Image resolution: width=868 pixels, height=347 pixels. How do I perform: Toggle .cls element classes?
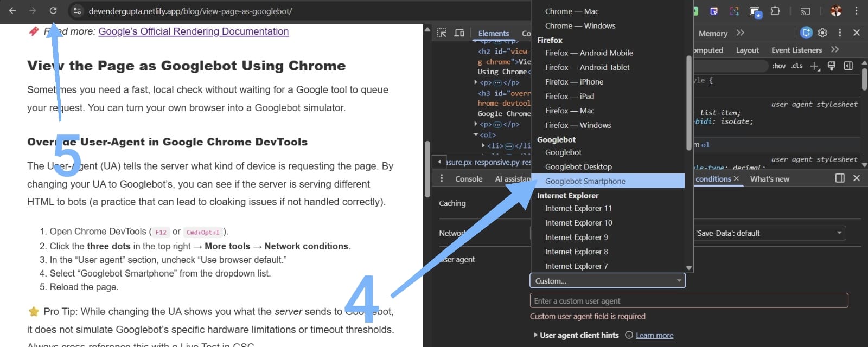coord(797,66)
